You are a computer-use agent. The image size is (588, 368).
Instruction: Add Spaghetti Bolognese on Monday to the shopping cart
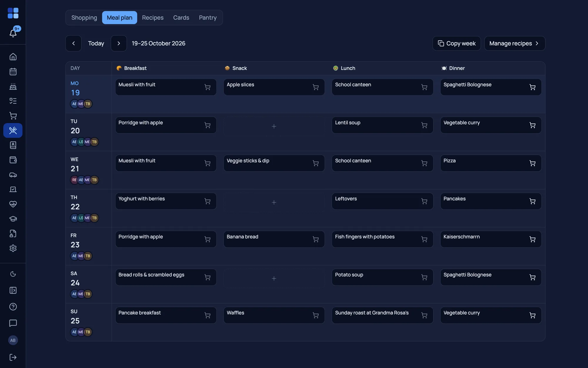(x=532, y=87)
